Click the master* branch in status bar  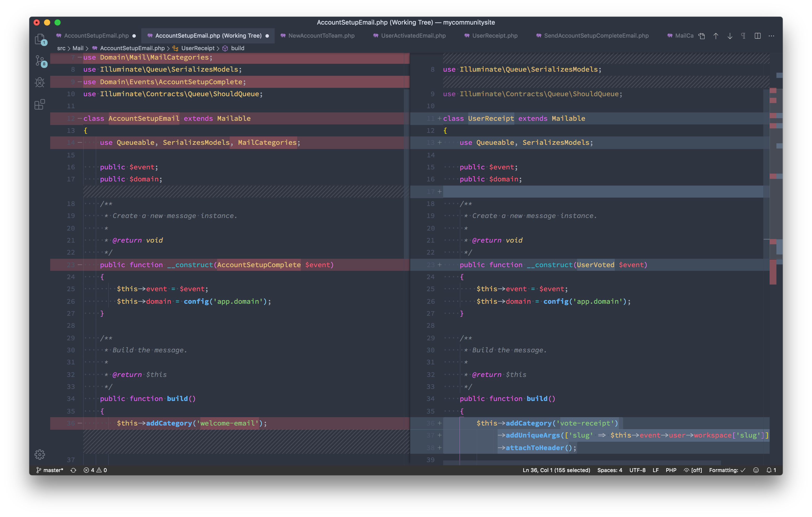[x=50, y=470]
